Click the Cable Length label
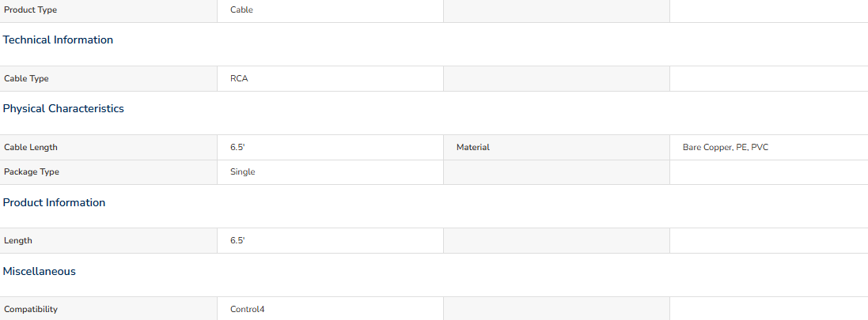 point(31,148)
